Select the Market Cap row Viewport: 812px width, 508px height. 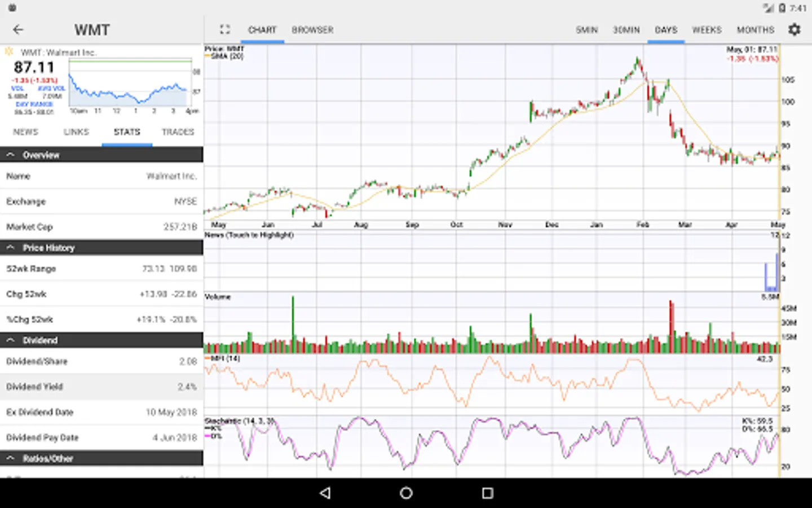(101, 227)
